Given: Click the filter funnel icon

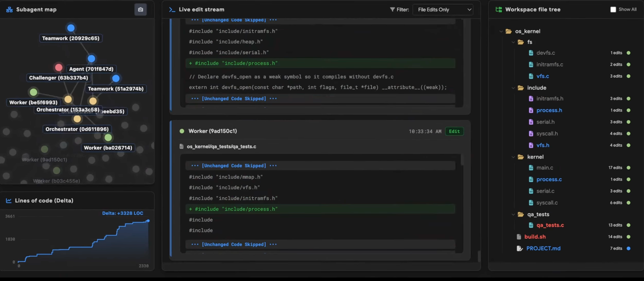Looking at the screenshot, I should [392, 10].
